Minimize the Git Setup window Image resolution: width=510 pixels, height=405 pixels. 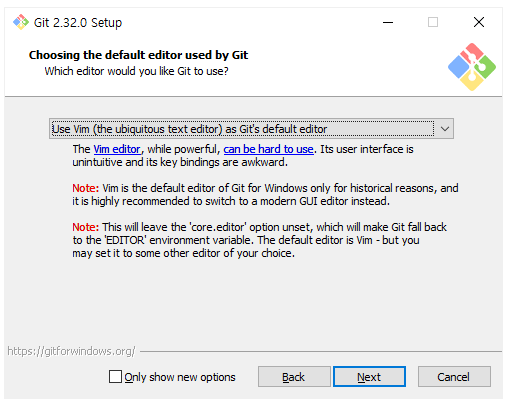tap(388, 22)
